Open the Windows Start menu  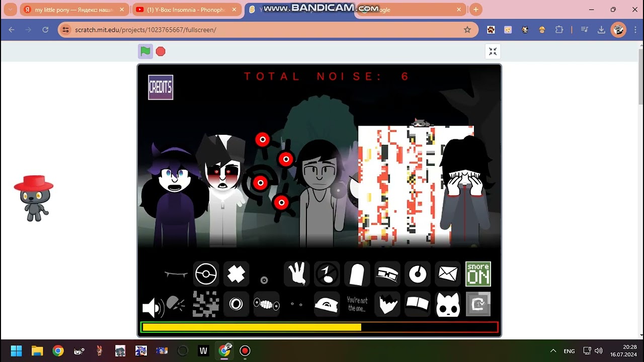tap(17, 350)
